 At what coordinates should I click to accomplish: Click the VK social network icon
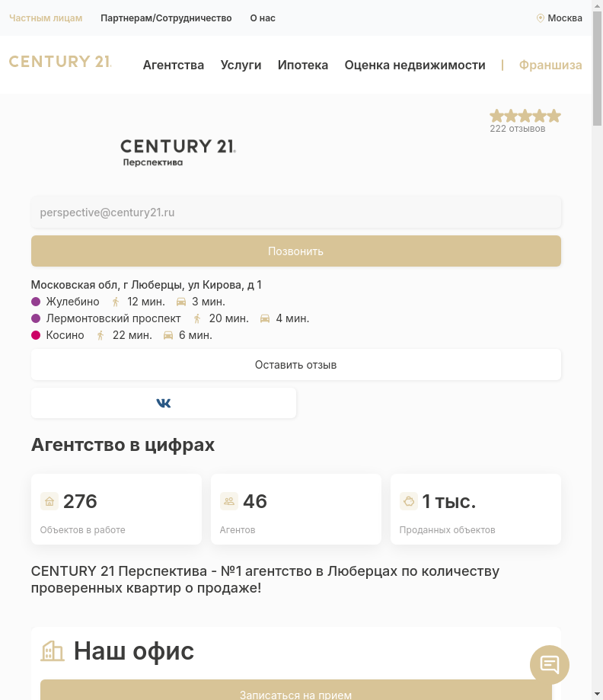[164, 403]
